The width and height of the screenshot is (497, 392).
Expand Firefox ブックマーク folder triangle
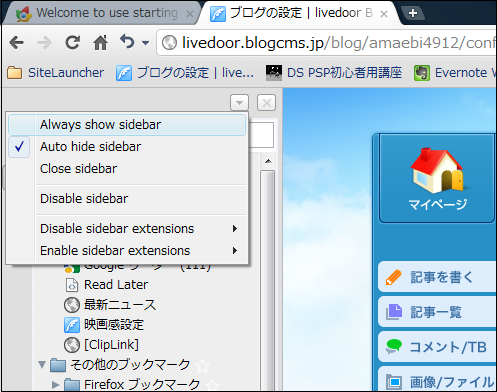[x=55, y=385]
